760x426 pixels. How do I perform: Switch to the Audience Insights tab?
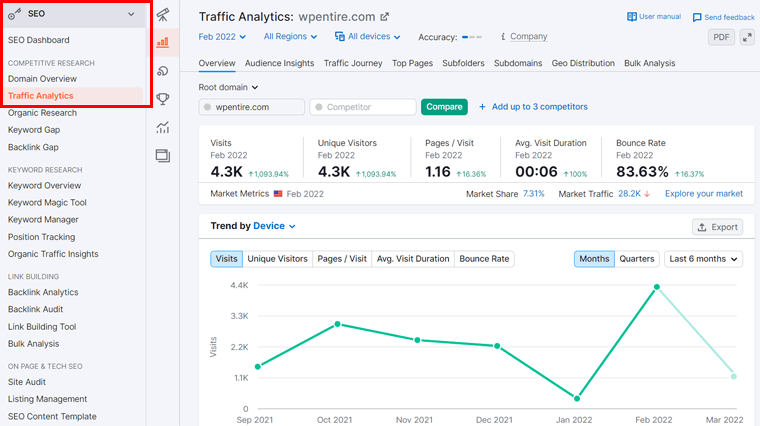[279, 63]
